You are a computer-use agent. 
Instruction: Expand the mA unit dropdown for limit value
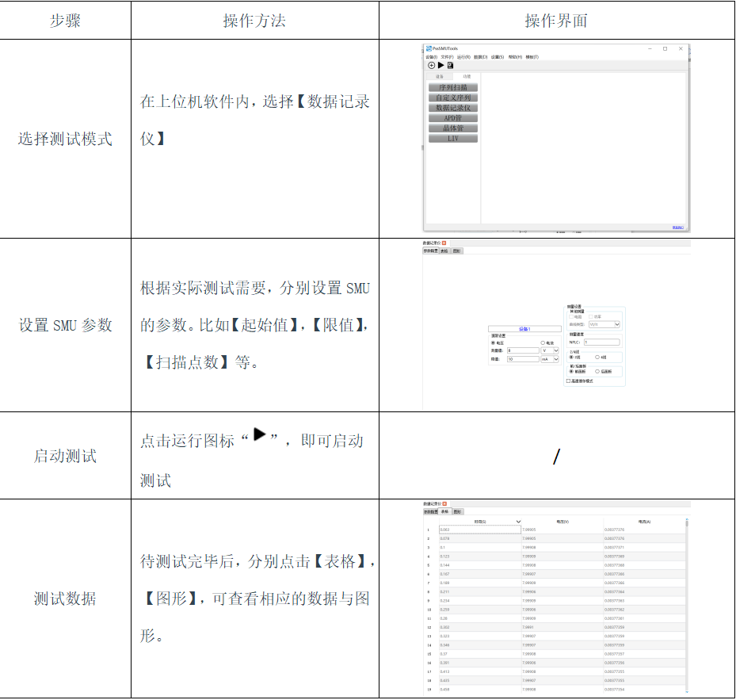tap(555, 359)
